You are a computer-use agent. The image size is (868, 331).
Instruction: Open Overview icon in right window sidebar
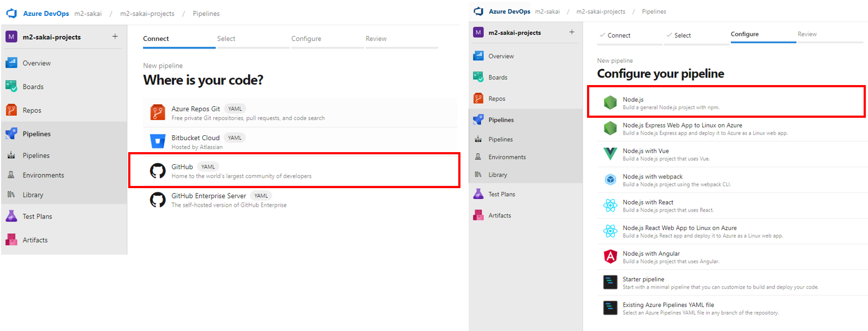pyautogui.click(x=478, y=56)
